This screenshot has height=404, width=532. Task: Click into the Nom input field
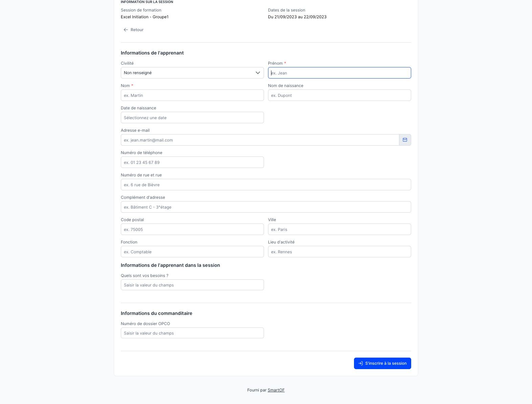[x=192, y=95]
